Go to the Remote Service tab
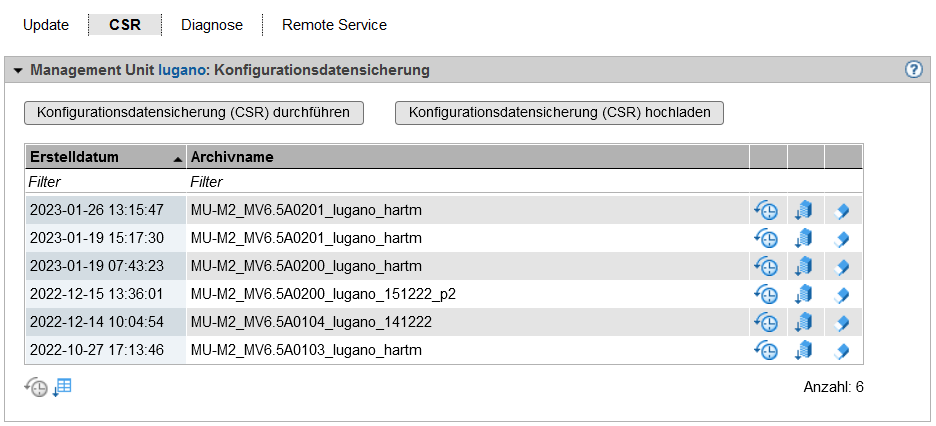 (334, 25)
